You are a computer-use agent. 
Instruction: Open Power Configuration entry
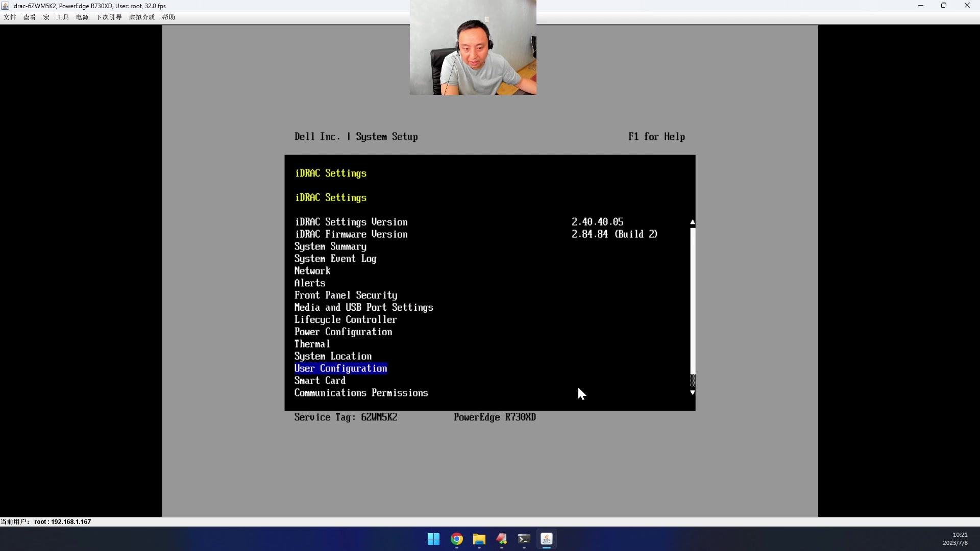click(343, 332)
